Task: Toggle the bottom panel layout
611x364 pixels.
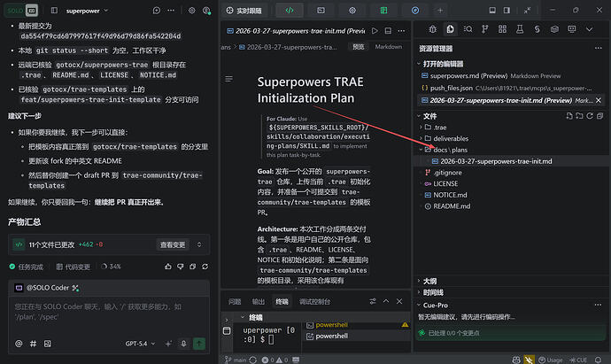Action: click(492, 10)
